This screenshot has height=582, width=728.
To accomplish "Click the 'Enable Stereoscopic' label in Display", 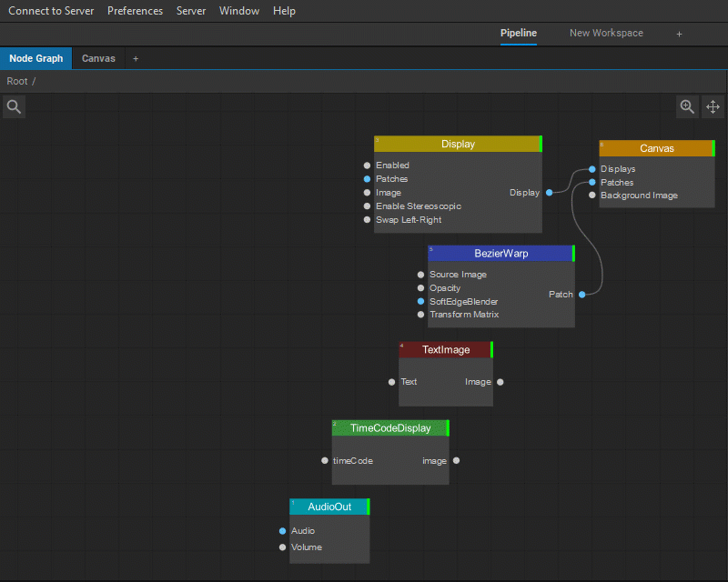I will 419,206.
